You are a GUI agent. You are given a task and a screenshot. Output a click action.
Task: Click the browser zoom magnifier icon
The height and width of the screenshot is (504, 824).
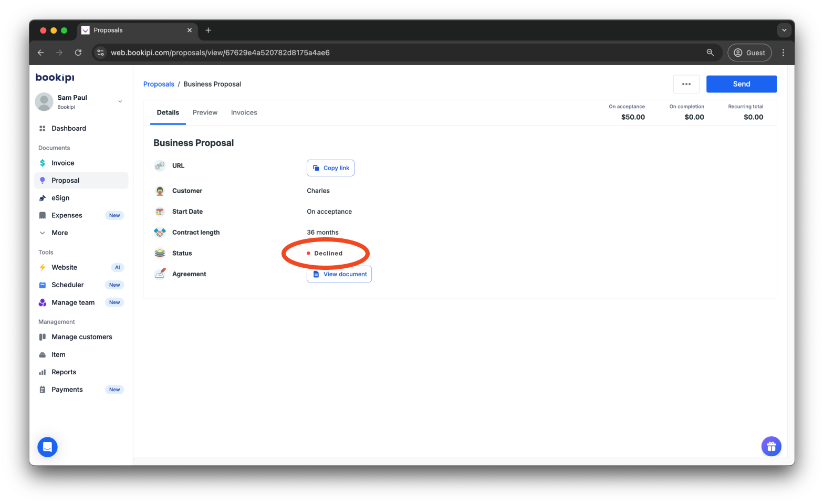click(710, 52)
